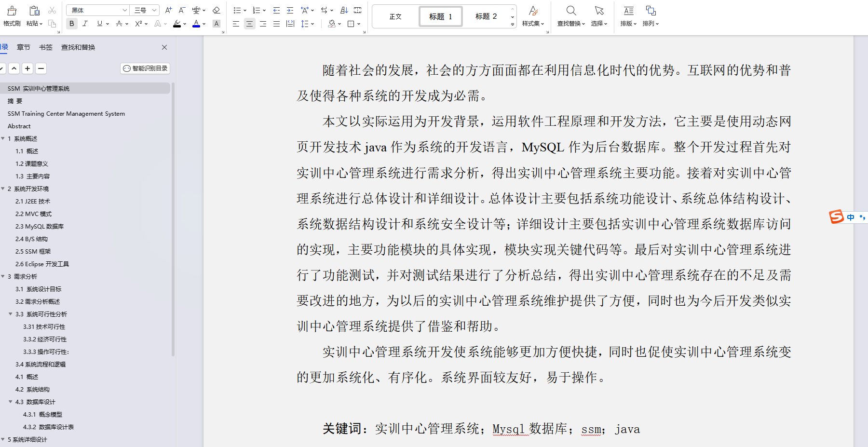Click the decrease font size icon
The image size is (868, 447).
click(x=182, y=10)
